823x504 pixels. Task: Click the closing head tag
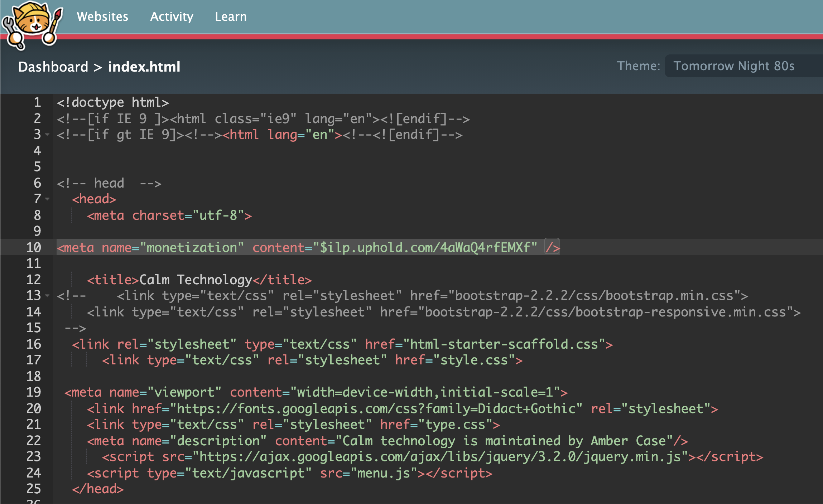(x=98, y=489)
